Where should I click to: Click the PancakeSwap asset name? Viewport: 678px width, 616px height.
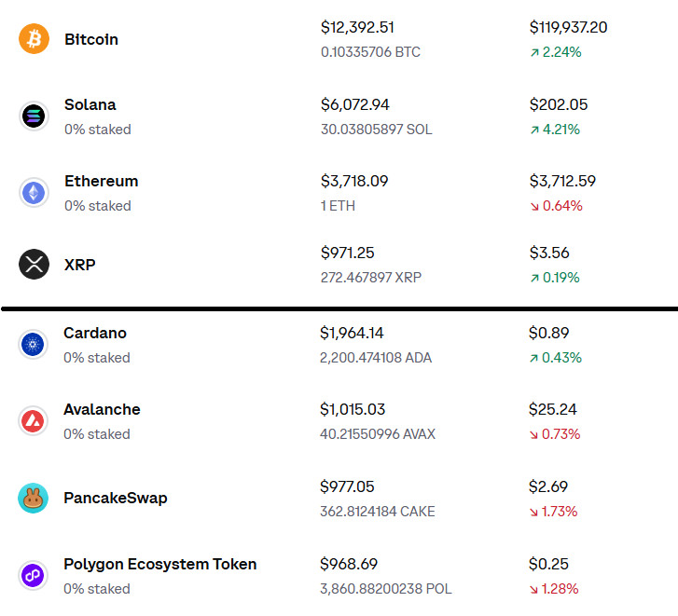tap(116, 498)
